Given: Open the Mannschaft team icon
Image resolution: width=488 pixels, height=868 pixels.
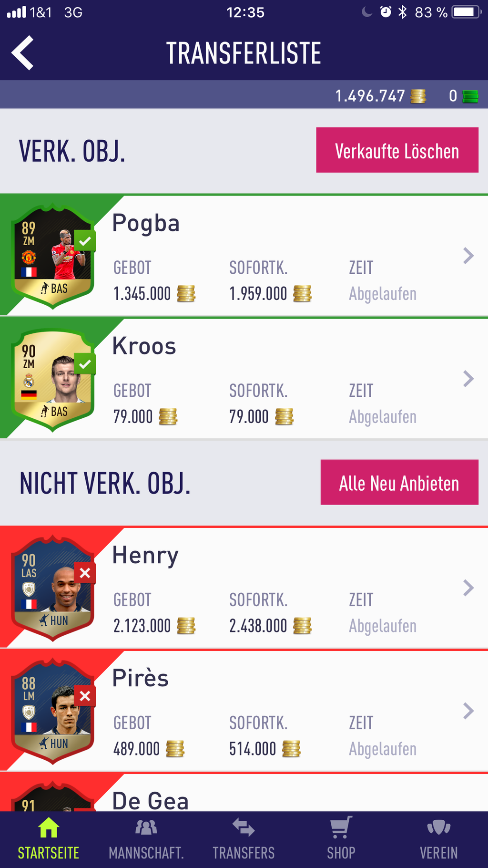Looking at the screenshot, I should click(x=146, y=827).
